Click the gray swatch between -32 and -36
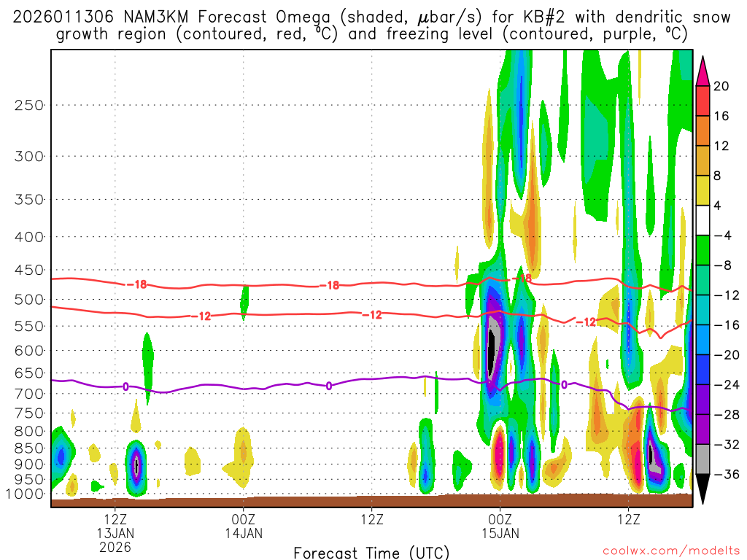Image resolution: width=747 pixels, height=560 pixels. (x=703, y=459)
